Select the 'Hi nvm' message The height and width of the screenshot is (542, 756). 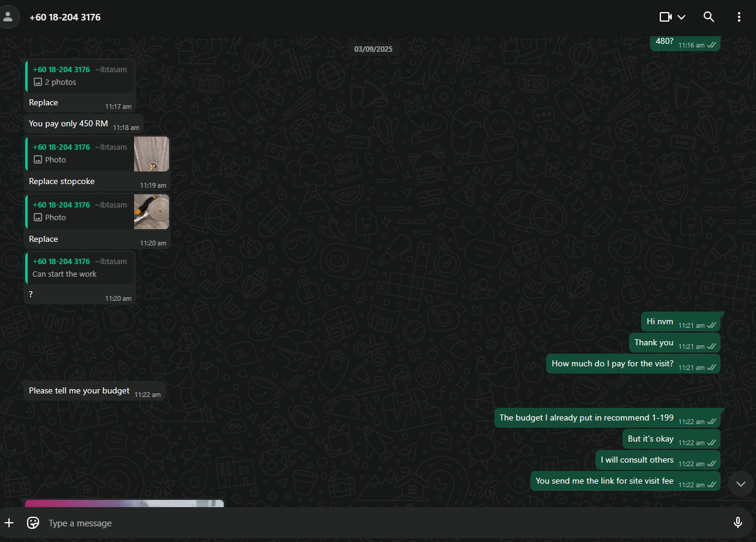pos(680,322)
